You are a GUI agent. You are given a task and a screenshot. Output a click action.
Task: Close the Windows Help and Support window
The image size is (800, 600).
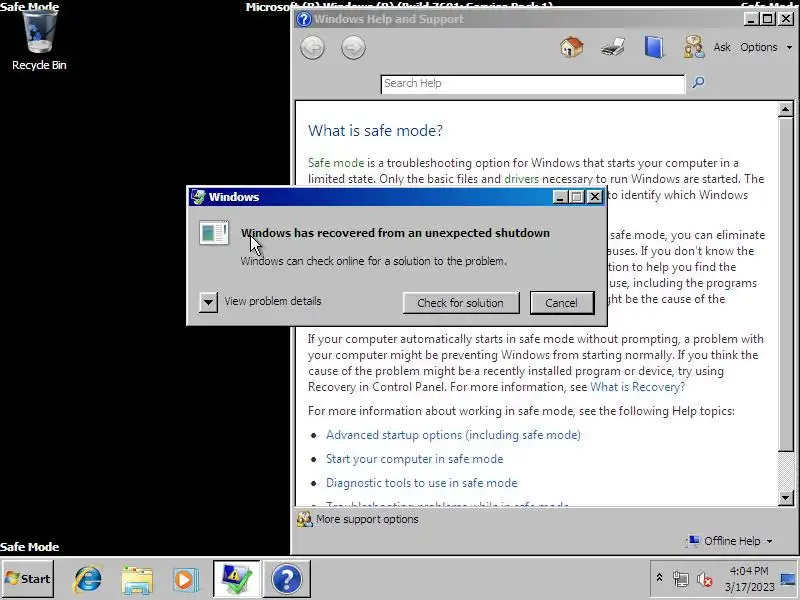(x=786, y=19)
